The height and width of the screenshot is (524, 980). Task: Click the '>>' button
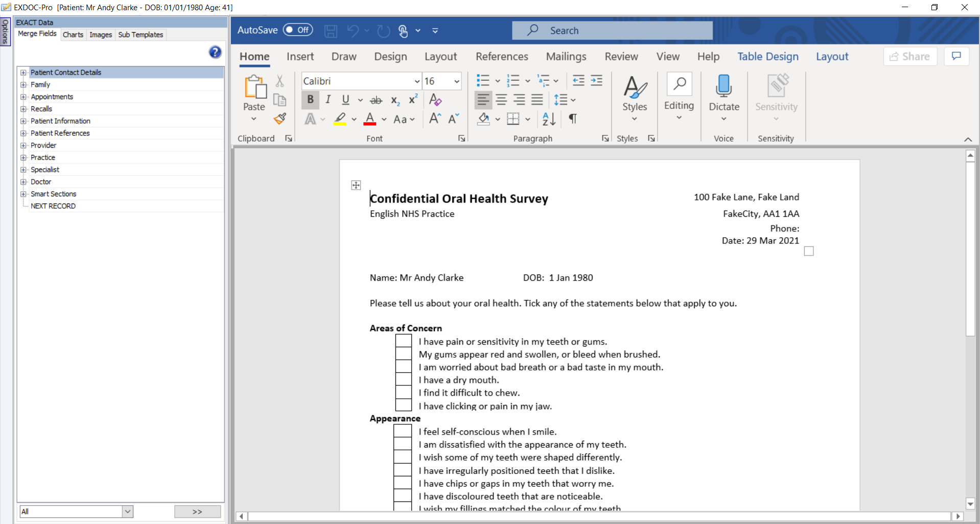pyautogui.click(x=197, y=511)
